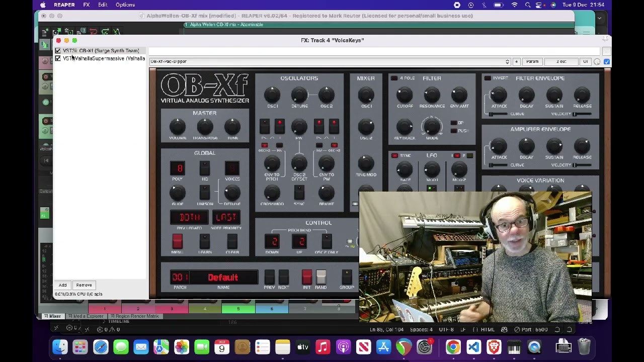Click the wet mix knob in FX header
This screenshot has height=362, width=644.
pyautogui.click(x=597, y=61)
